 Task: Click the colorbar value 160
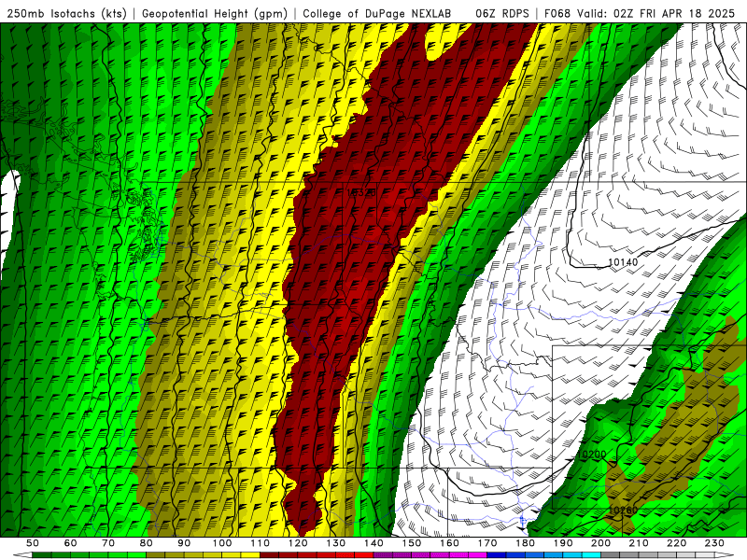point(449,543)
